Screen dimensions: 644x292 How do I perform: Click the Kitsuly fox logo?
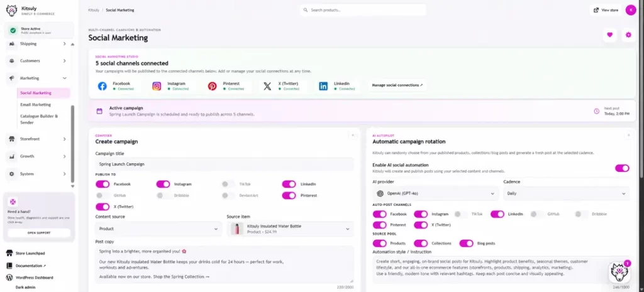tap(12, 10)
